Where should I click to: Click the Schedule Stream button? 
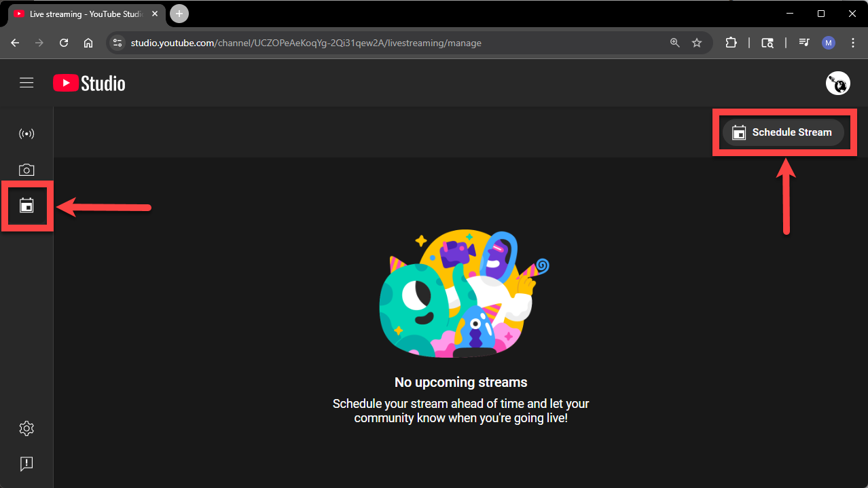pyautogui.click(x=782, y=132)
